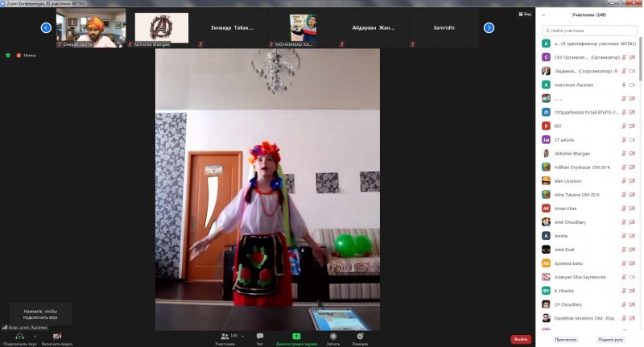
Task: Click the Анастасия Лысенко name label with signal bars
Action: [x=25, y=328]
